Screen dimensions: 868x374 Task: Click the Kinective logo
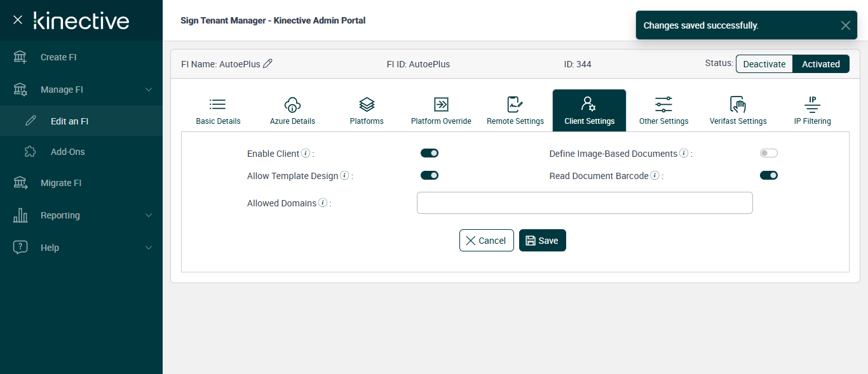pyautogui.click(x=81, y=20)
